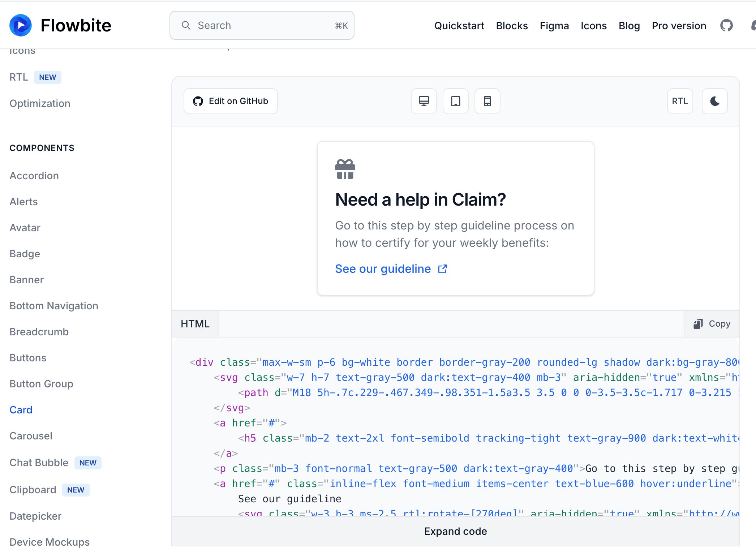Select the HTML code tab
Image resolution: width=756 pixels, height=550 pixels.
(x=195, y=324)
